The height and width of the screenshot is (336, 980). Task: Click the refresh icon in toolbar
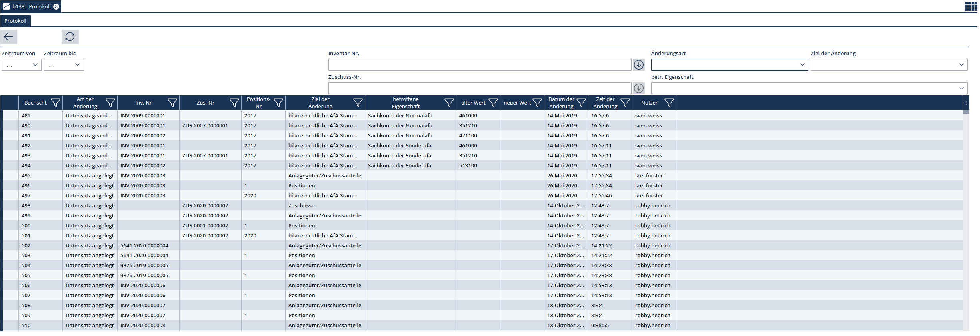[70, 37]
